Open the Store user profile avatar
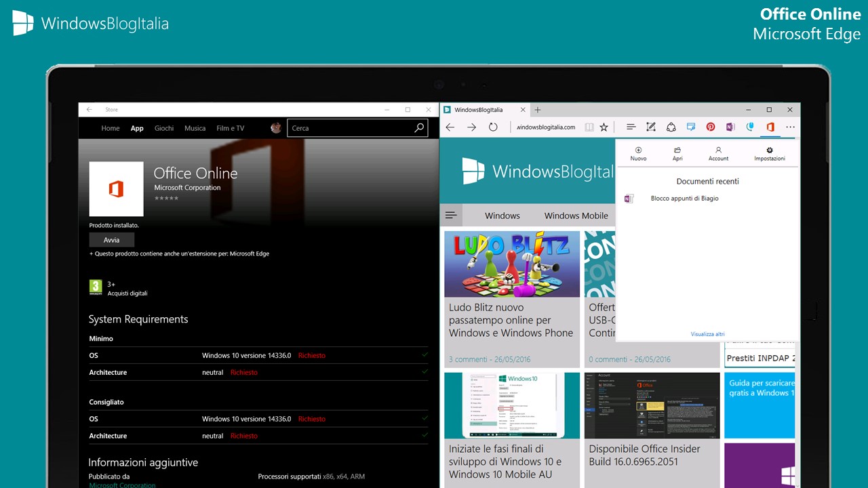Screen dimensions: 868x488 pos(276,127)
